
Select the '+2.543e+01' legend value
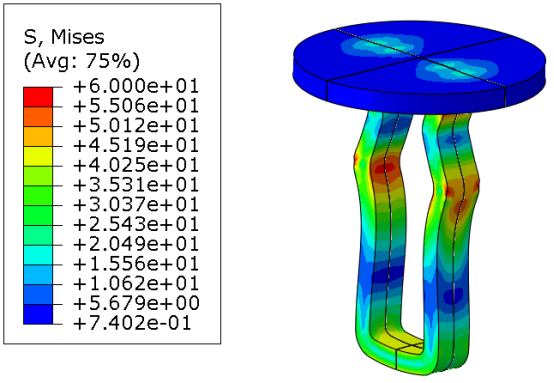coord(136,225)
